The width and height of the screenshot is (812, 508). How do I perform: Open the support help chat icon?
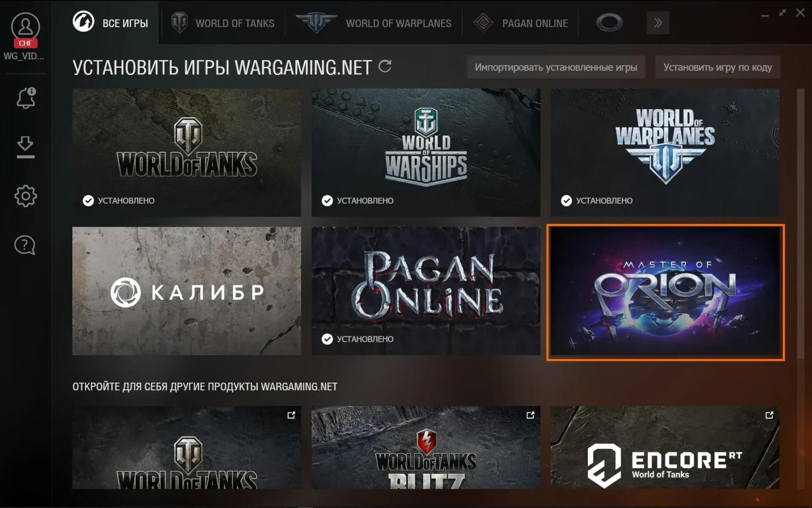[x=25, y=245]
